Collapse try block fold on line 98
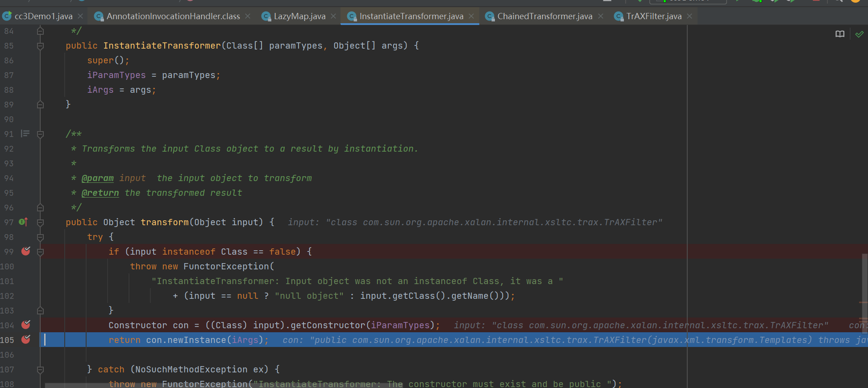The width and height of the screenshot is (868, 388). tap(40, 237)
